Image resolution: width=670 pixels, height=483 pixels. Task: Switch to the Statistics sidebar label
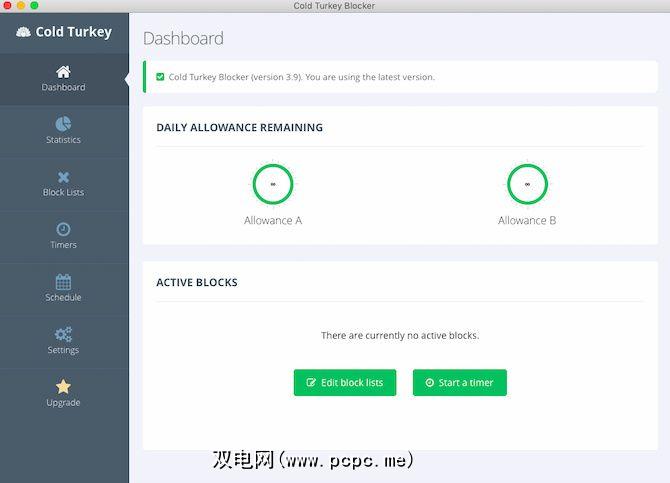pyautogui.click(x=63, y=140)
